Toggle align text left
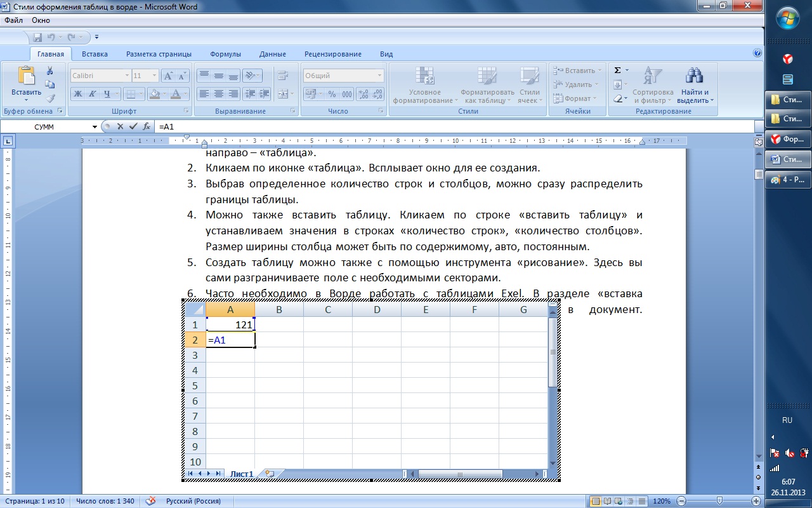Viewport: 812px width, 508px height. (x=204, y=94)
